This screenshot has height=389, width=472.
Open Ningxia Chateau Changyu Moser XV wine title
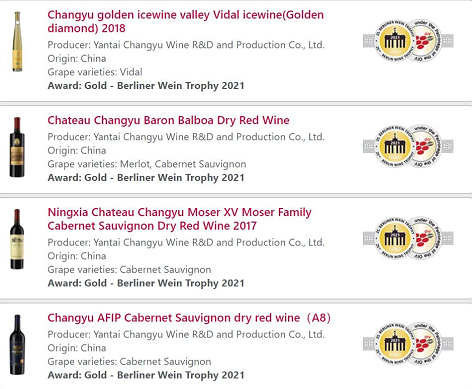click(179, 219)
